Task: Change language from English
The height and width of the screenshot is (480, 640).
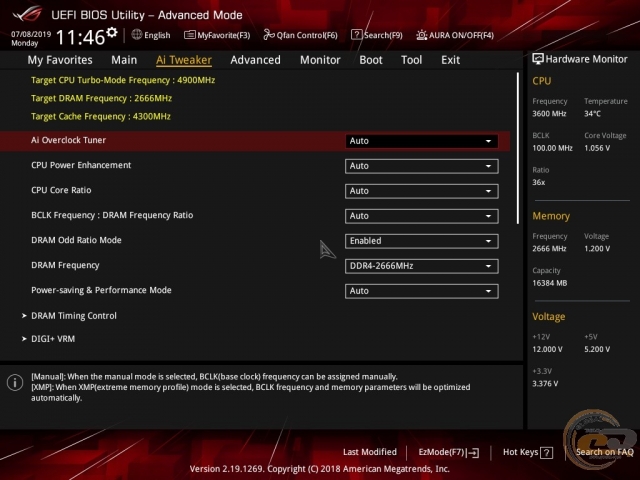Action: (151, 35)
